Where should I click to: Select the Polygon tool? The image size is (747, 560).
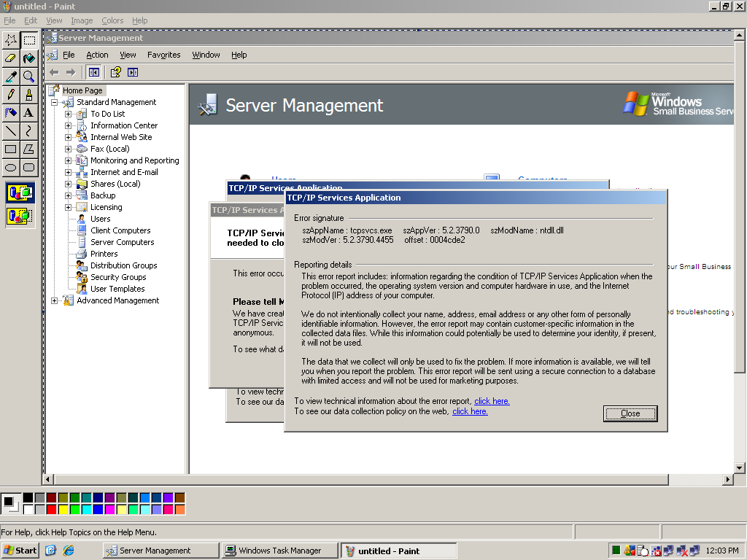(29, 149)
